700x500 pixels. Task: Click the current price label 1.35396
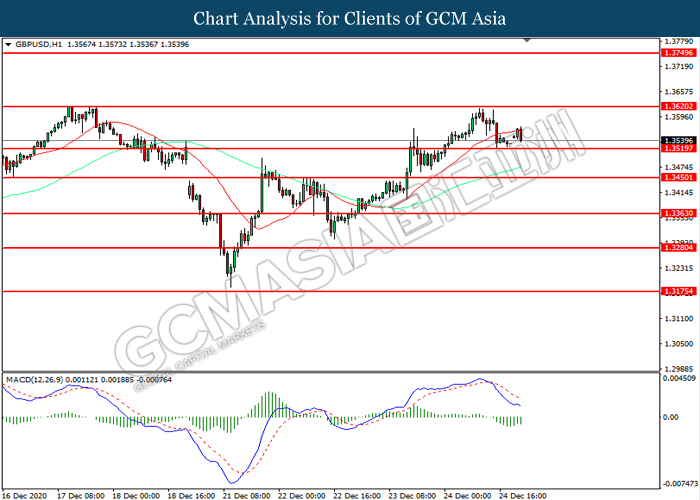coord(679,141)
